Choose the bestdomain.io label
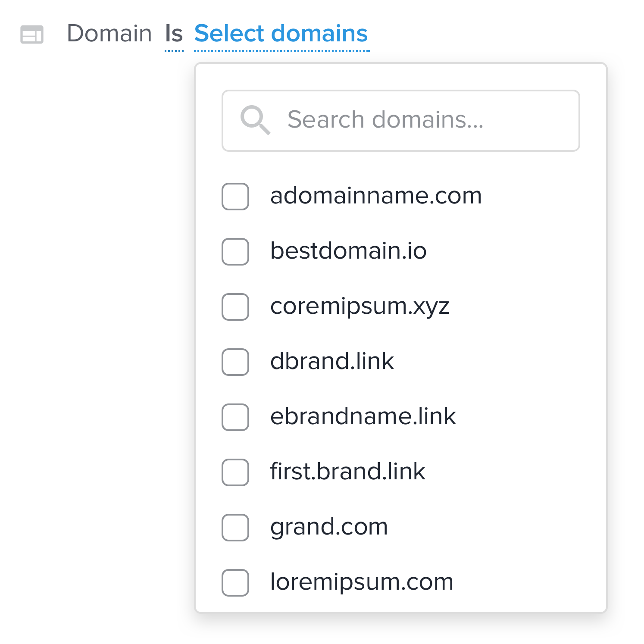This screenshot has width=644, height=644. tap(348, 251)
